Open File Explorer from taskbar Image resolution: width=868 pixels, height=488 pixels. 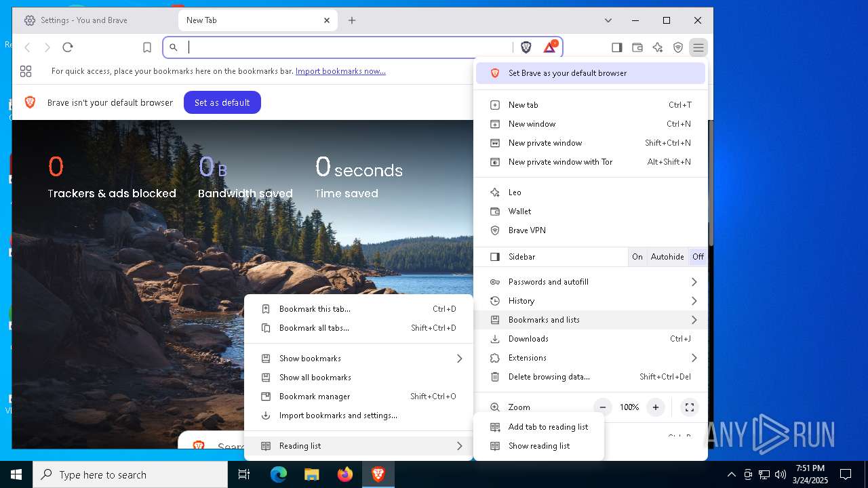pos(311,474)
